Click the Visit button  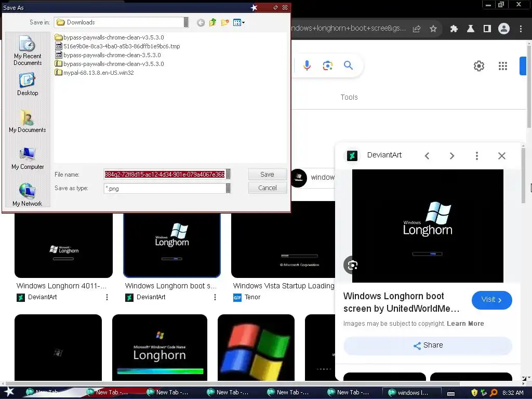[x=491, y=300]
